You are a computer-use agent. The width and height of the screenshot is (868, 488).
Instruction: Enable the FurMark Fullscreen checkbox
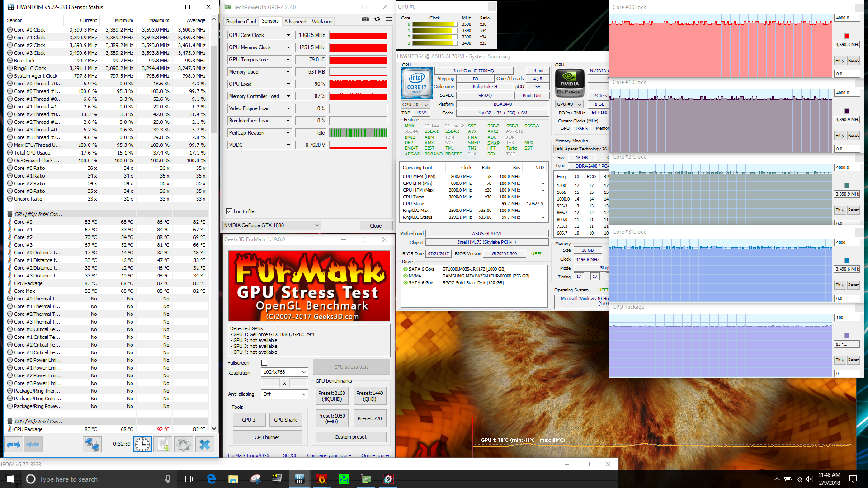(264, 363)
